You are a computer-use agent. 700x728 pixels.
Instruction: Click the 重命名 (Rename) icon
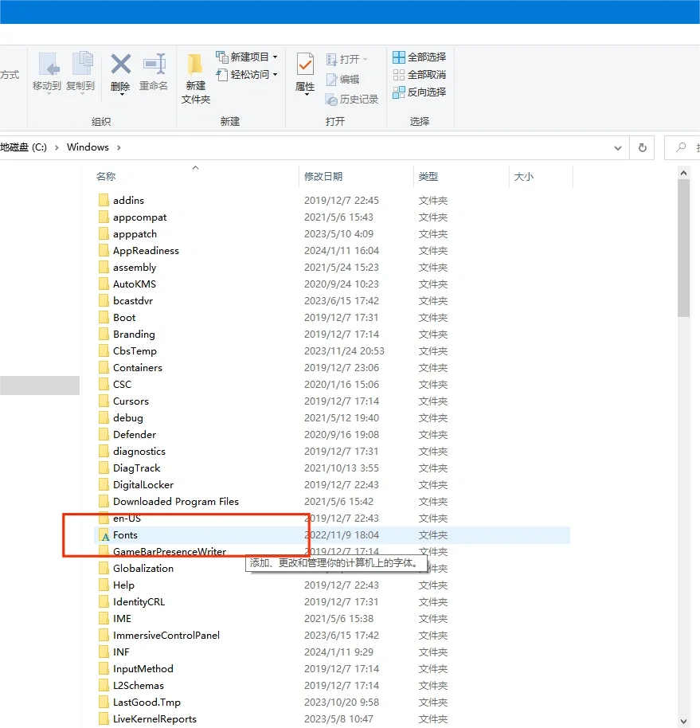point(154,65)
